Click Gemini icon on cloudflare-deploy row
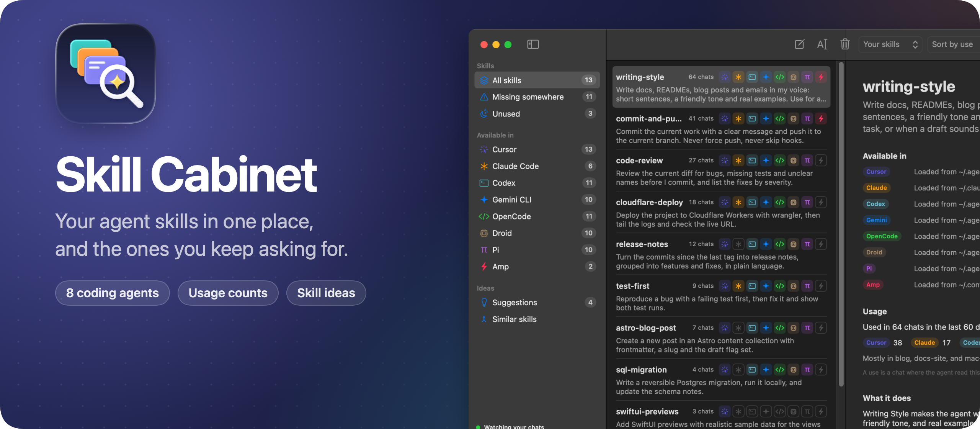This screenshot has width=980, height=429. (x=766, y=202)
